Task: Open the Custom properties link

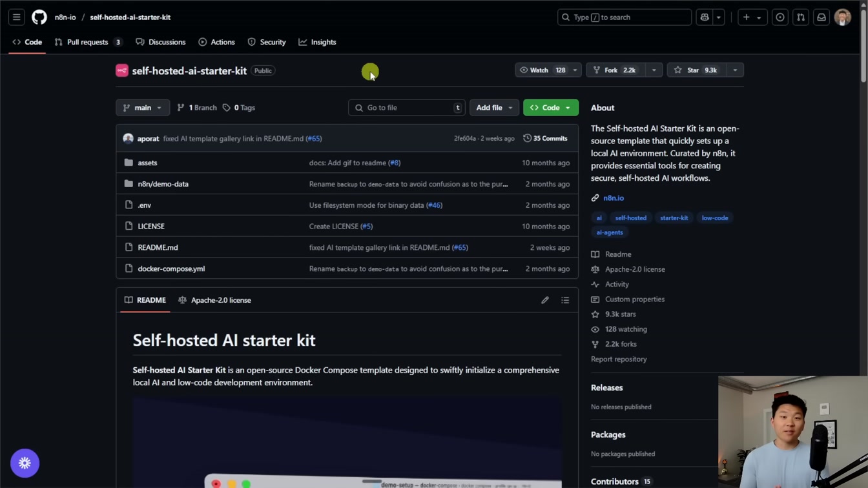Action: click(628, 300)
